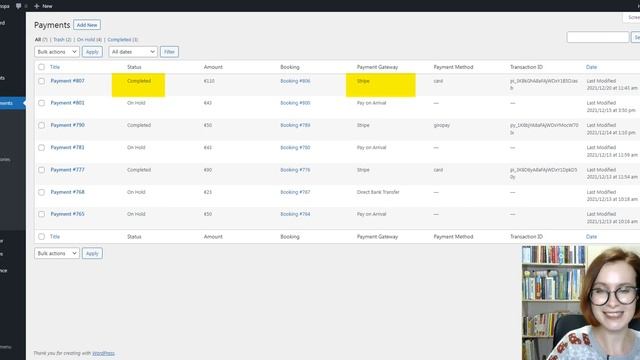Open the All dates filter dropdown
This screenshot has height=360, width=640.
tap(133, 52)
